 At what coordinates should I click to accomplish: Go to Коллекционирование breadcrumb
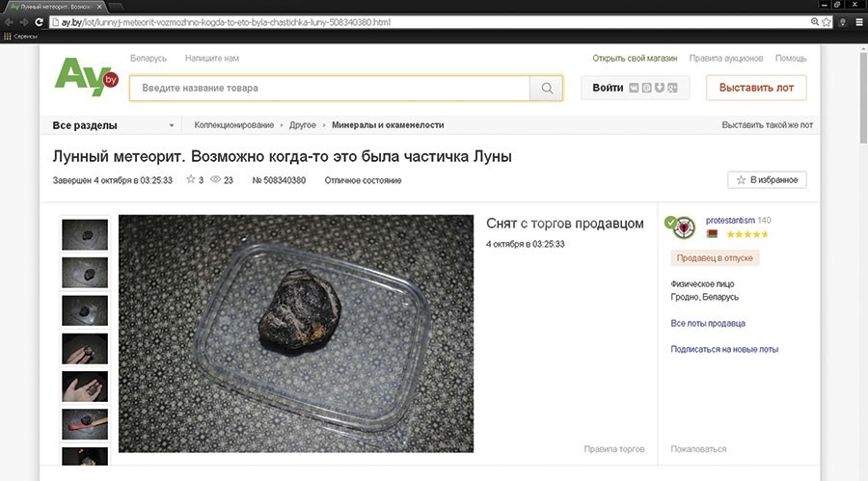pos(234,125)
